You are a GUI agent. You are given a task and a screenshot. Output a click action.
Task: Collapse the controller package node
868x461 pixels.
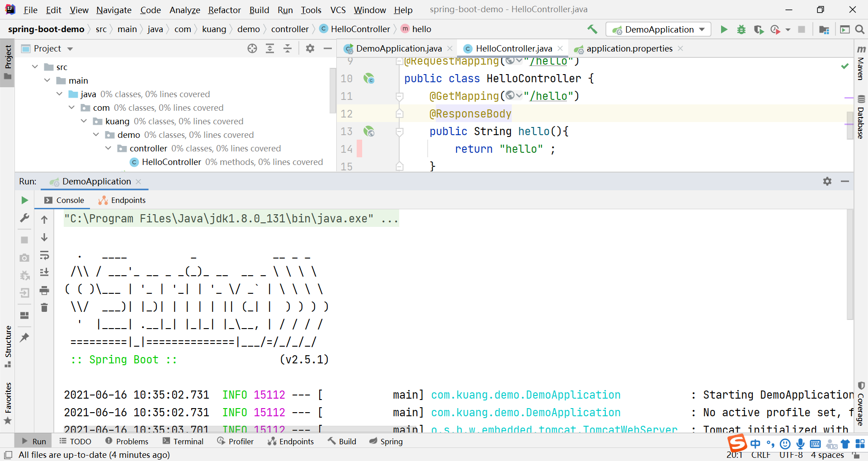click(108, 148)
